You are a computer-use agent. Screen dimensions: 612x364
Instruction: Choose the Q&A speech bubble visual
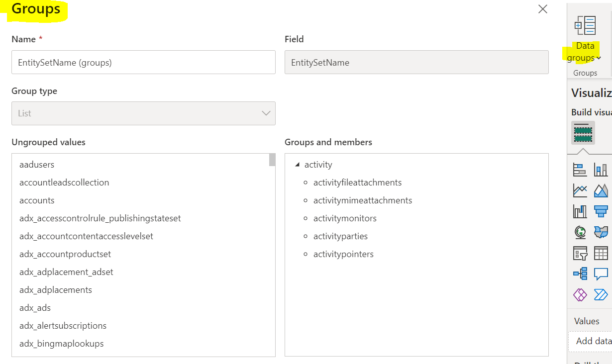click(601, 274)
